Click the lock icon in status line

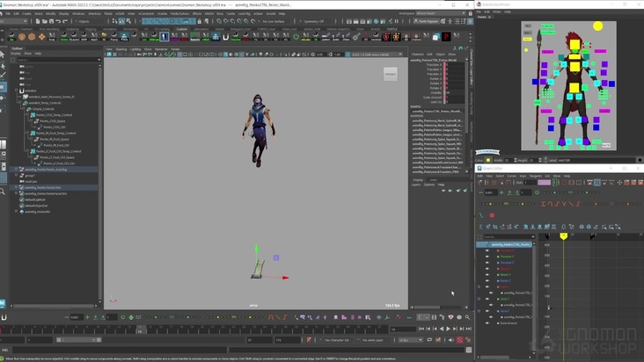tap(199, 21)
